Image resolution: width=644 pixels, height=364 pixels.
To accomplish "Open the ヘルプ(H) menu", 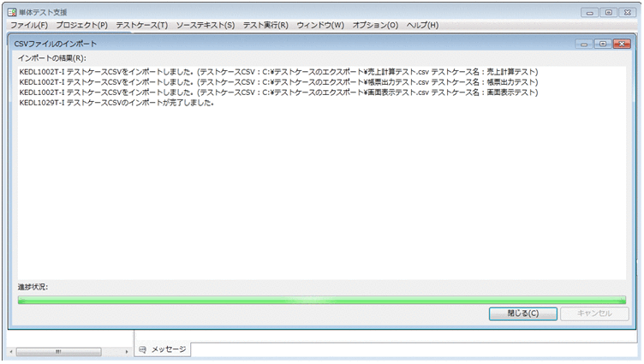I will point(422,25).
